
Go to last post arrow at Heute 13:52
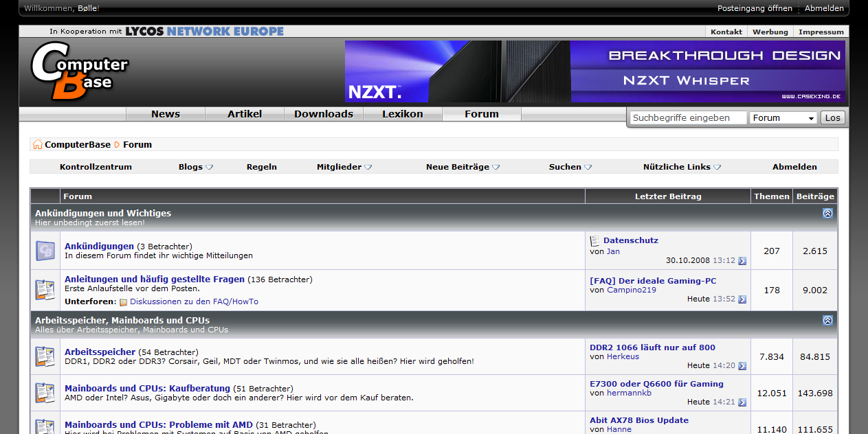pyautogui.click(x=742, y=299)
